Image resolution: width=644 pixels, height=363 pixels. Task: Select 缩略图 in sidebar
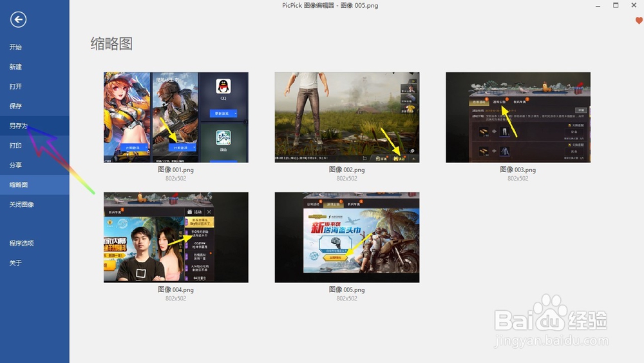35,185
